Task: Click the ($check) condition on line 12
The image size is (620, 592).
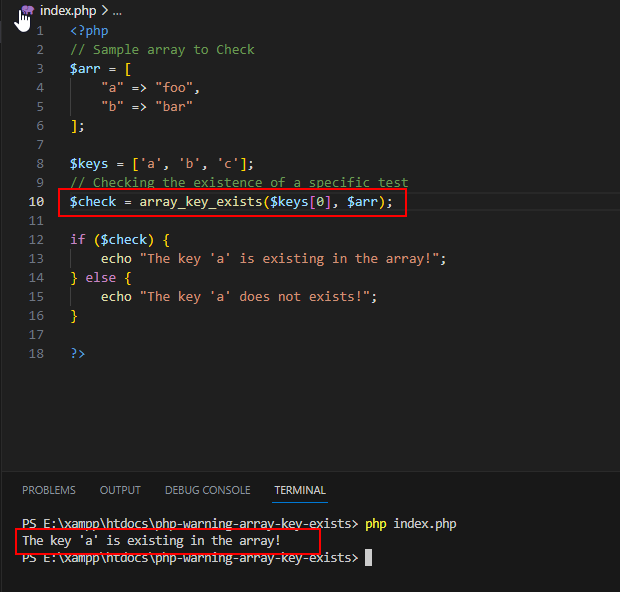Action: (x=124, y=240)
